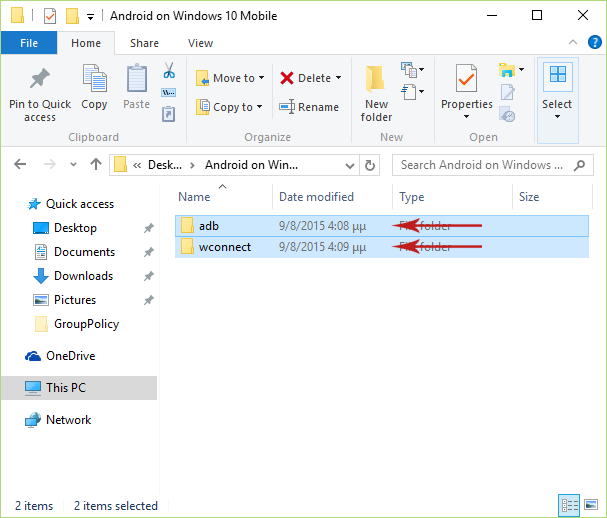Select This PC in navigation pane
Screen dimensions: 607x518
pos(79,388)
